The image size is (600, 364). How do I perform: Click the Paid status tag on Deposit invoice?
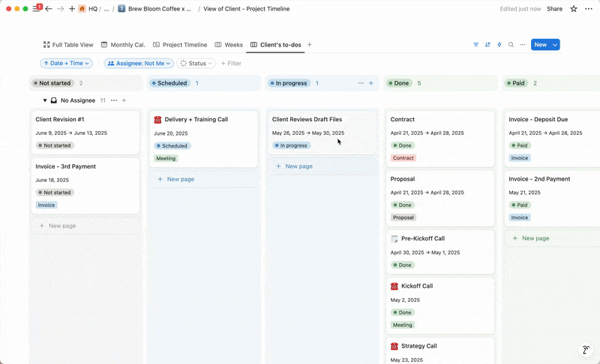(520, 145)
